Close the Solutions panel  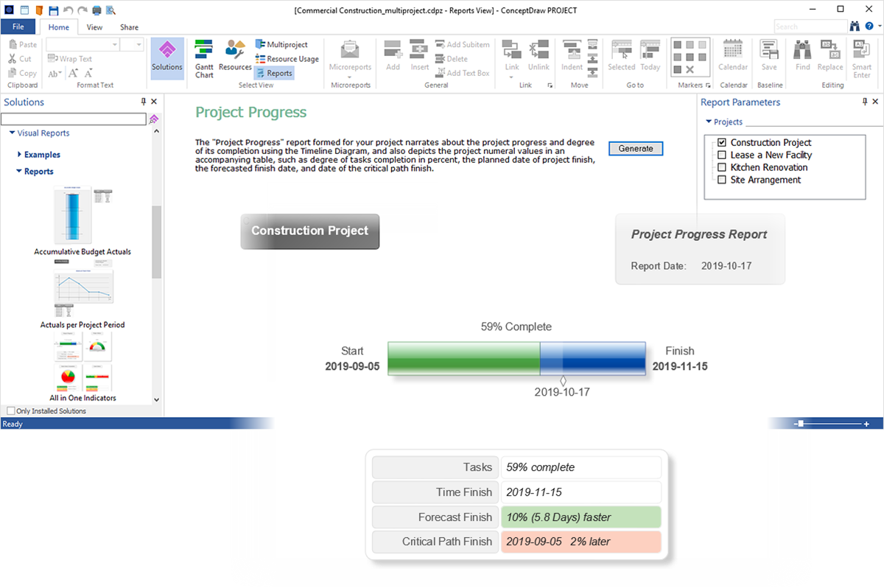point(154,102)
